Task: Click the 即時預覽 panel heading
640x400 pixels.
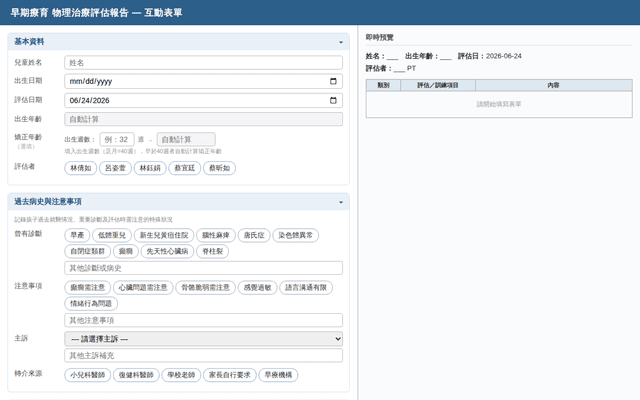Action: tap(379, 38)
